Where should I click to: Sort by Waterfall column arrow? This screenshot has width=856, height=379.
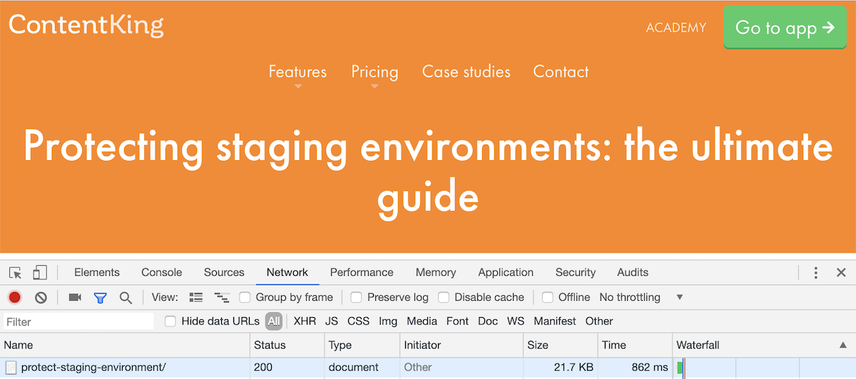(x=843, y=345)
